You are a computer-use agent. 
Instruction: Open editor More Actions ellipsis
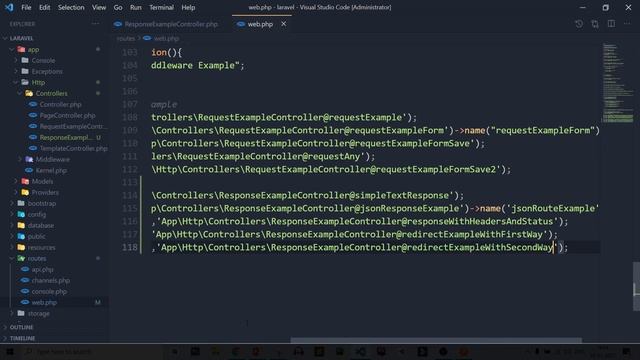tap(627, 24)
